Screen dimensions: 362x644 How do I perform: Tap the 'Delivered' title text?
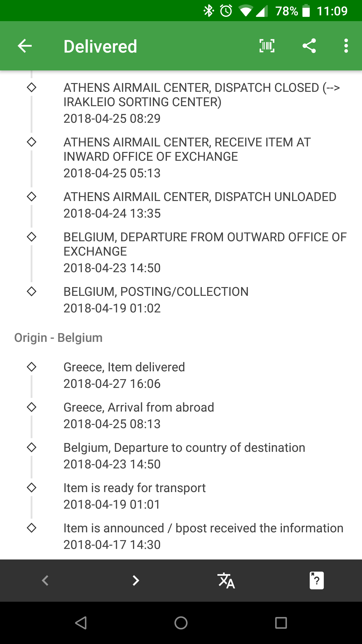(100, 47)
